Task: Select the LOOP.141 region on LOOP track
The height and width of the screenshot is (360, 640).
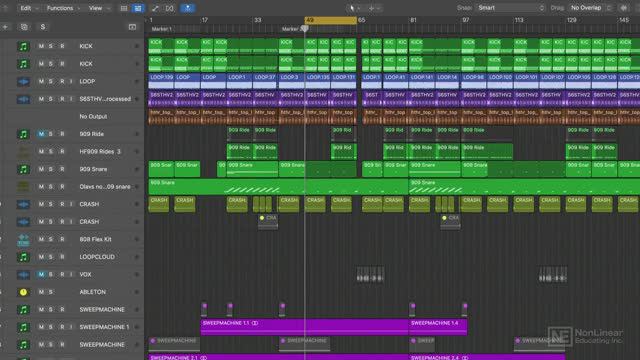Action: [422, 81]
